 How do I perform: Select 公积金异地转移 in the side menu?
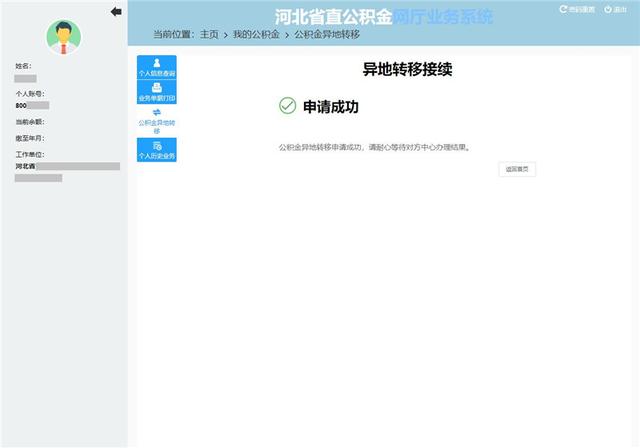[x=156, y=121]
